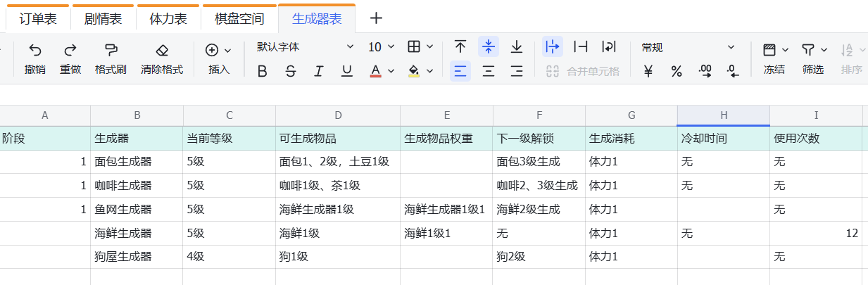
Task: Select text wrap mode icon
Action: [609, 47]
